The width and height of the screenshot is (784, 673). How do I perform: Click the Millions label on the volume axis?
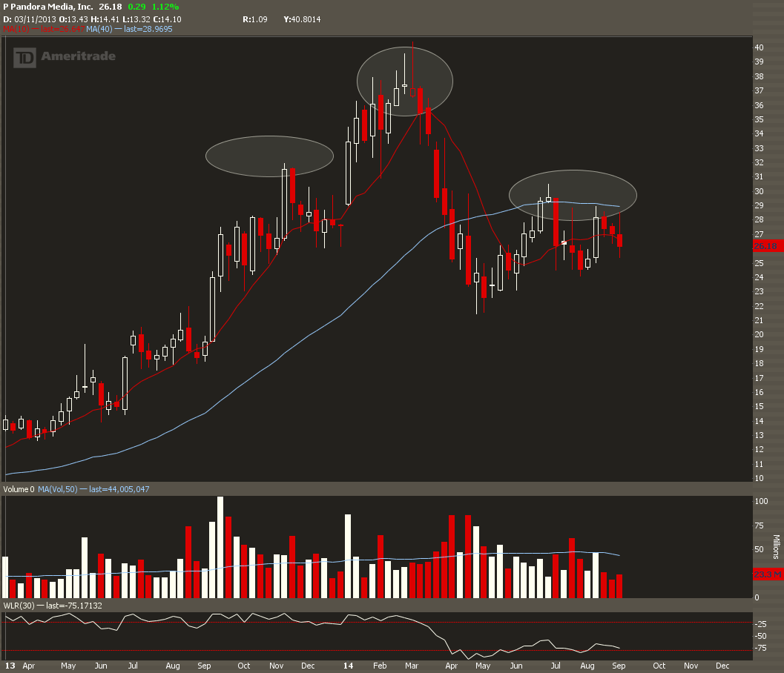coord(776,546)
